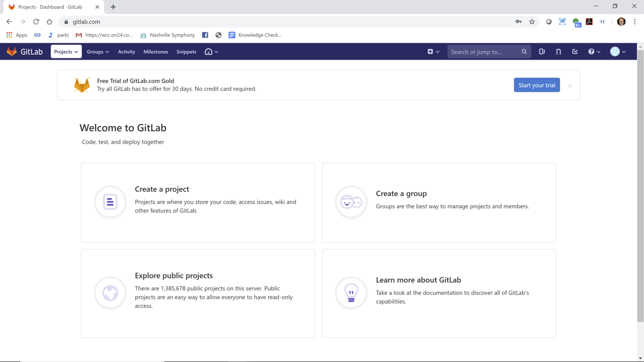Open the Issues list from the navbar
644x362 pixels.
[x=542, y=51]
